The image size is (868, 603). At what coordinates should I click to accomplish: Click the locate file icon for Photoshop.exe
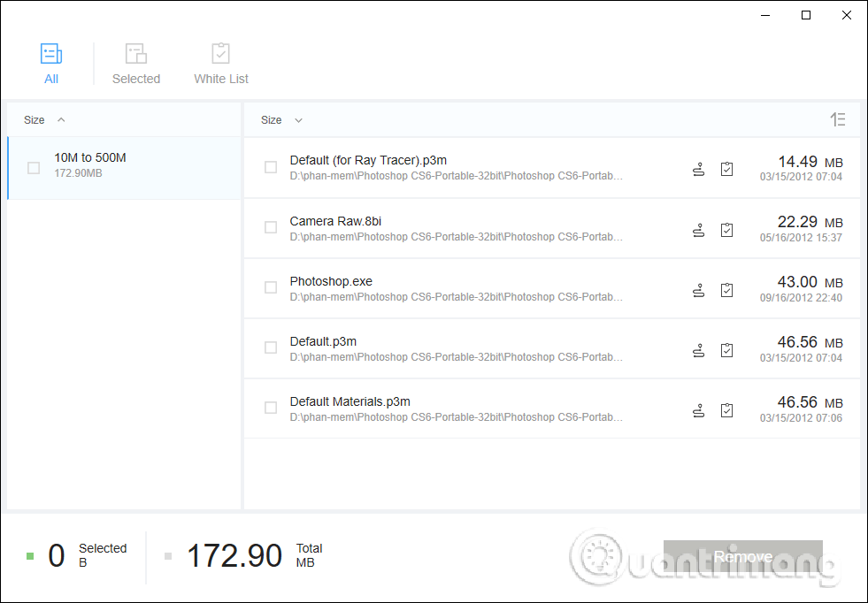698,290
